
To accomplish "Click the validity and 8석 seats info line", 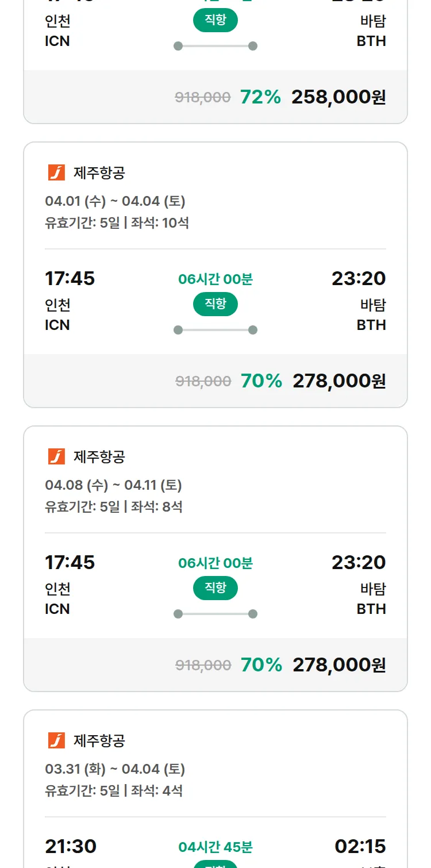I will [114, 506].
